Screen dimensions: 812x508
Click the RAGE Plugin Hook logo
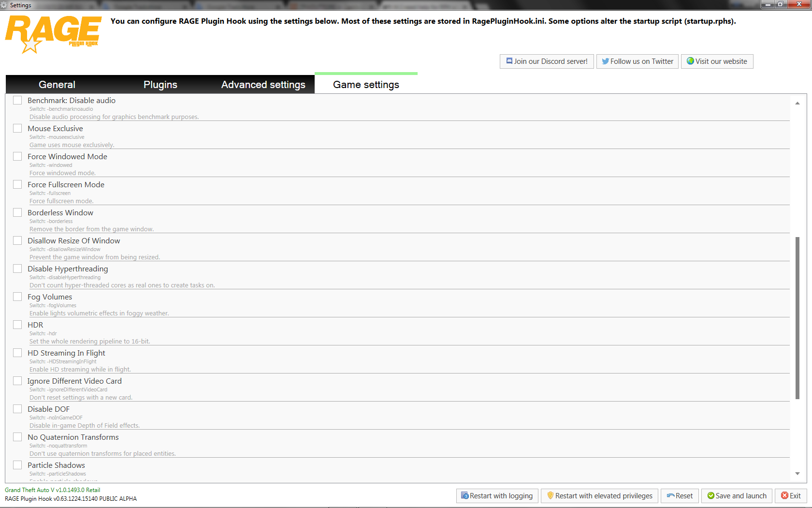coord(53,33)
